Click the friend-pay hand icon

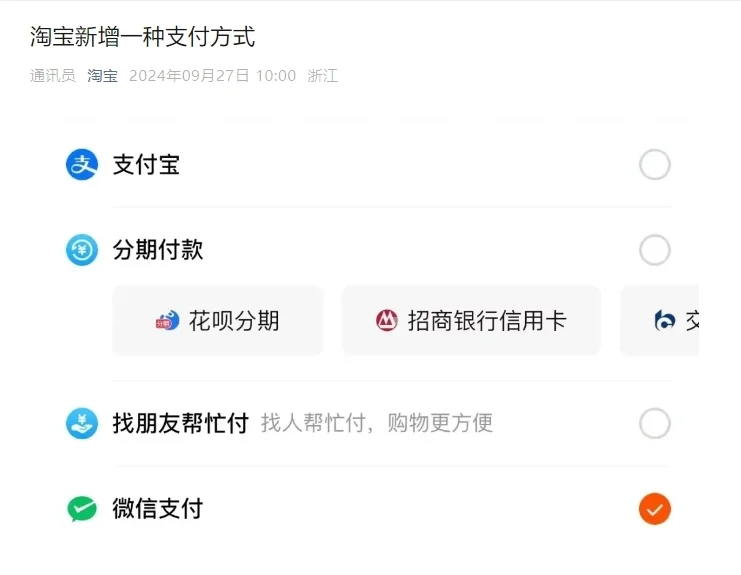point(82,423)
